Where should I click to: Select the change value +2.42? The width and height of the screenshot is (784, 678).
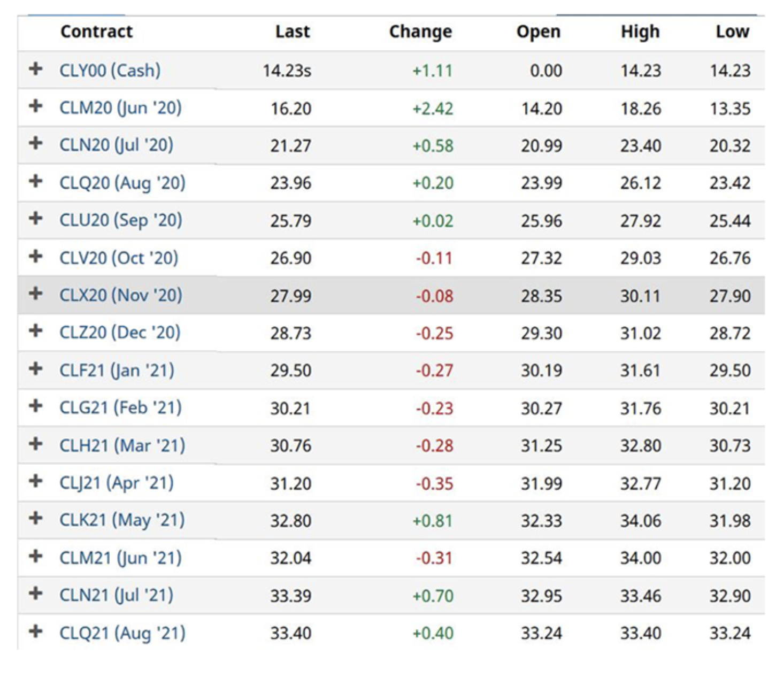(x=433, y=109)
